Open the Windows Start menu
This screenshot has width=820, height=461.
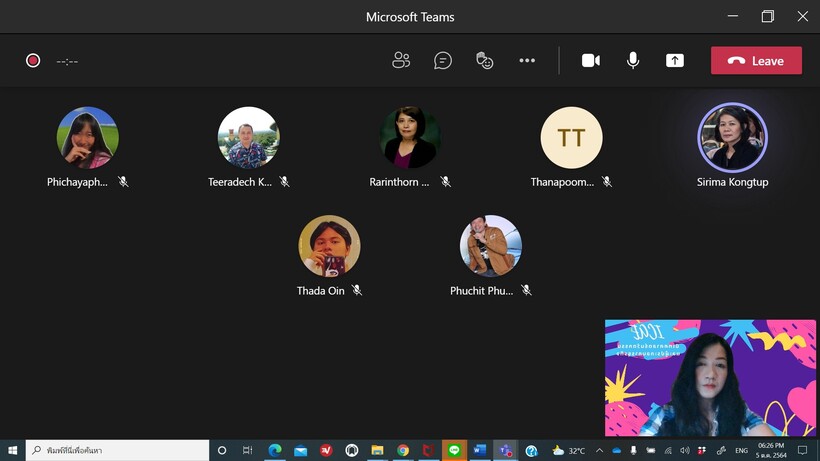(x=13, y=451)
